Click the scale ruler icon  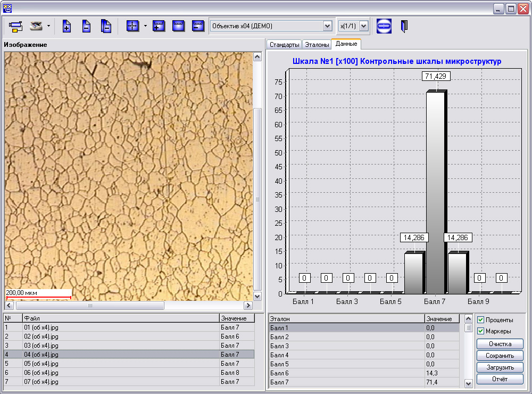click(x=178, y=26)
